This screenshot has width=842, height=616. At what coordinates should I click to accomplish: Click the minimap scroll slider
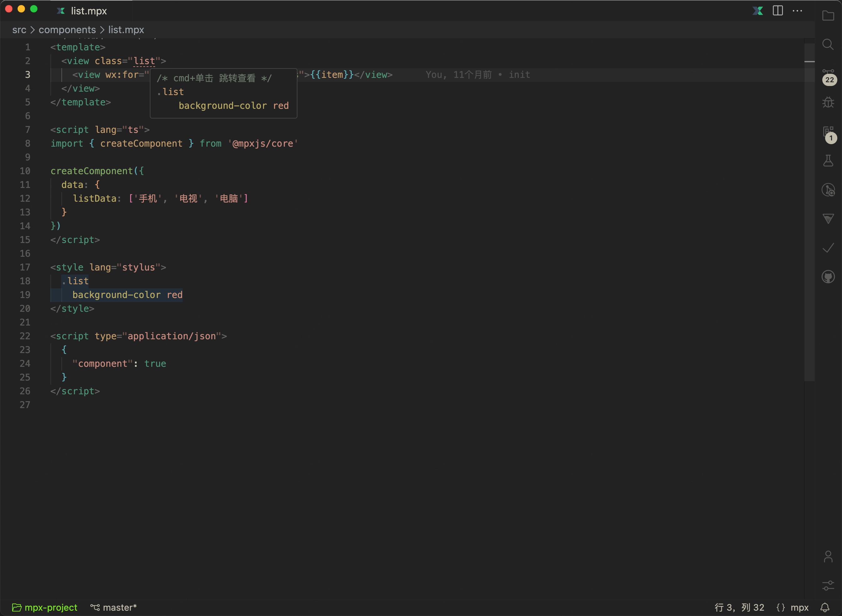pyautogui.click(x=809, y=213)
